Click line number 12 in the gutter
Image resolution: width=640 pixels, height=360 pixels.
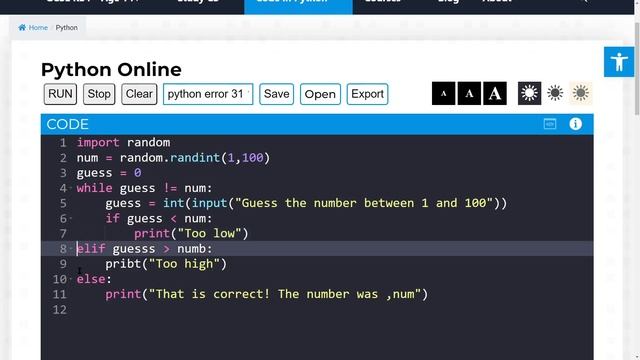coord(60,309)
